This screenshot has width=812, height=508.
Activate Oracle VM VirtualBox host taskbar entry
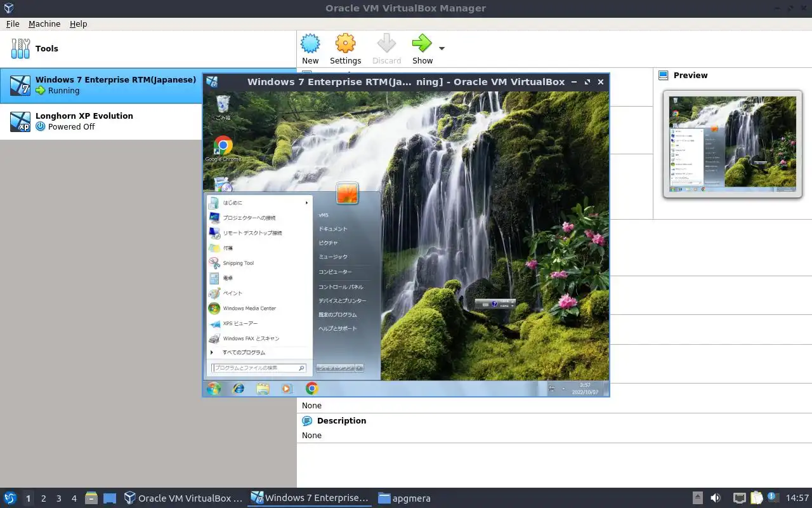(x=183, y=498)
